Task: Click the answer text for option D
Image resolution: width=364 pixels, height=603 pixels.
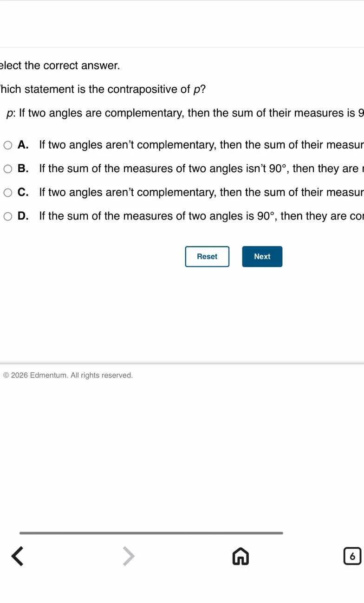Action: (186, 216)
